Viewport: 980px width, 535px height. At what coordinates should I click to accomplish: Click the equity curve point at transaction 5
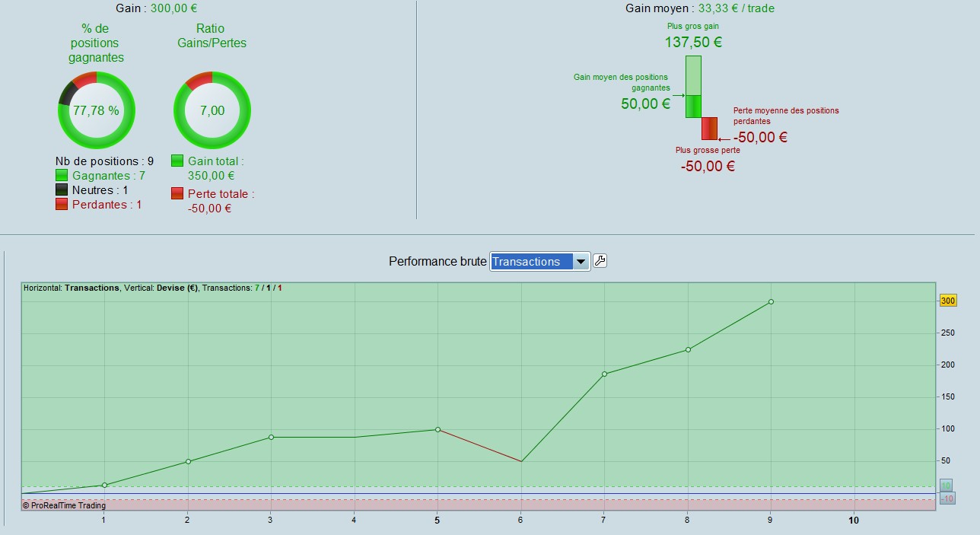coord(437,429)
